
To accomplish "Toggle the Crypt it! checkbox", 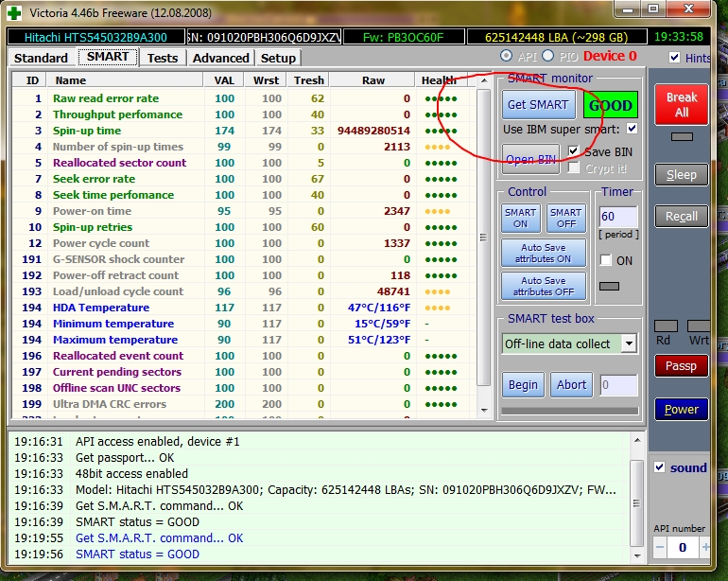I will (574, 167).
